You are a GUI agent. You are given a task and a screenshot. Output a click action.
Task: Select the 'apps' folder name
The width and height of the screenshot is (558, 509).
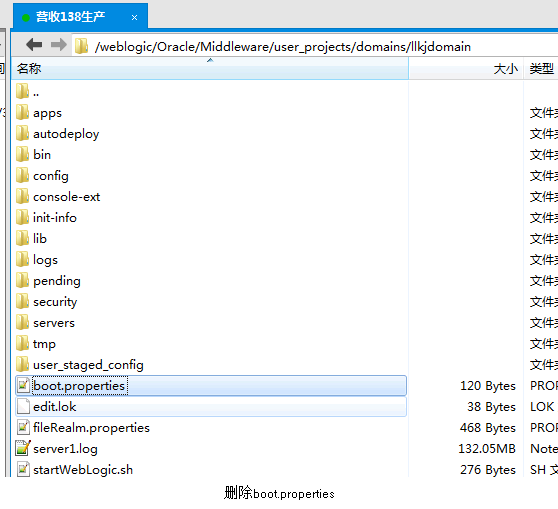tap(47, 113)
